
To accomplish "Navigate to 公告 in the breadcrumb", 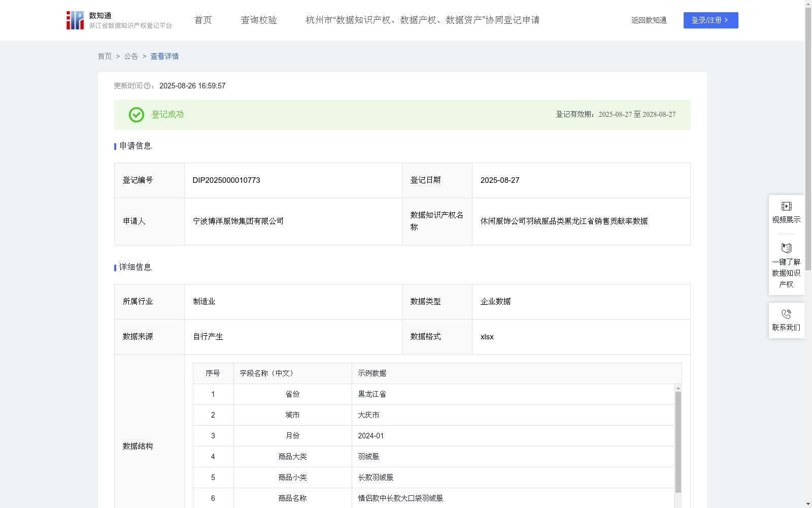I will point(131,56).
